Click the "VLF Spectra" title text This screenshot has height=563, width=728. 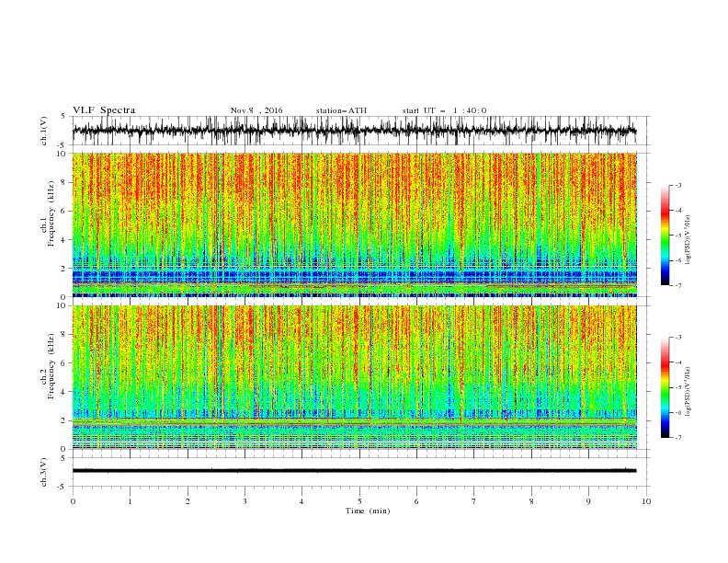pyautogui.click(x=104, y=110)
